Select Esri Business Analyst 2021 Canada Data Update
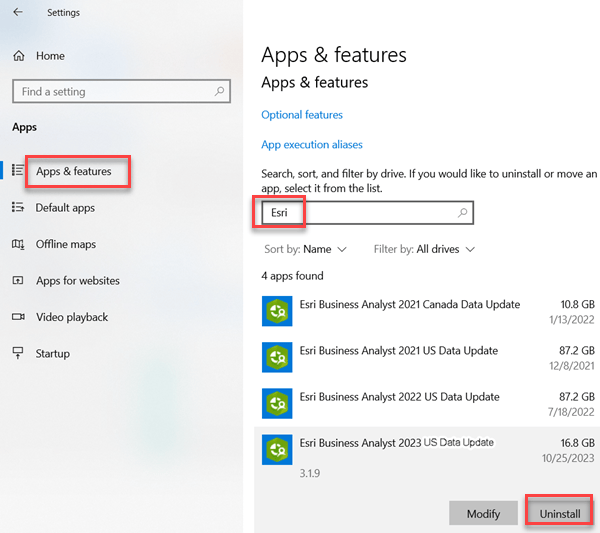The width and height of the screenshot is (600, 533). [428, 311]
